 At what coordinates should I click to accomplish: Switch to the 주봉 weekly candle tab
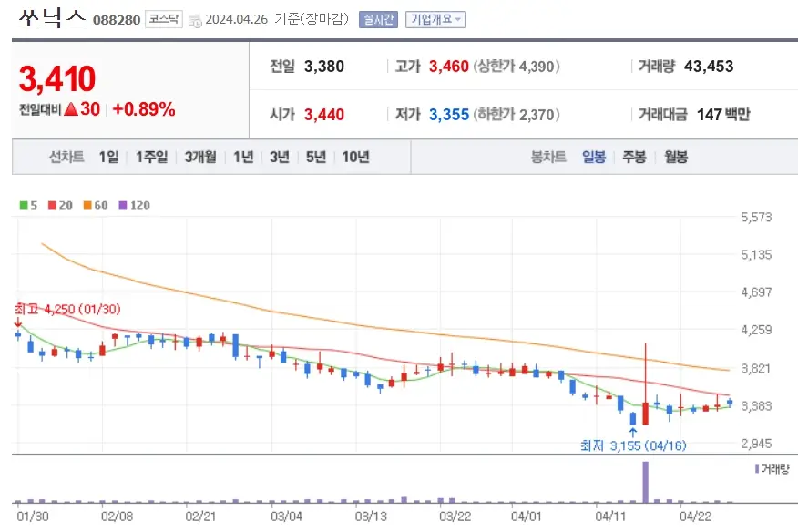point(634,157)
